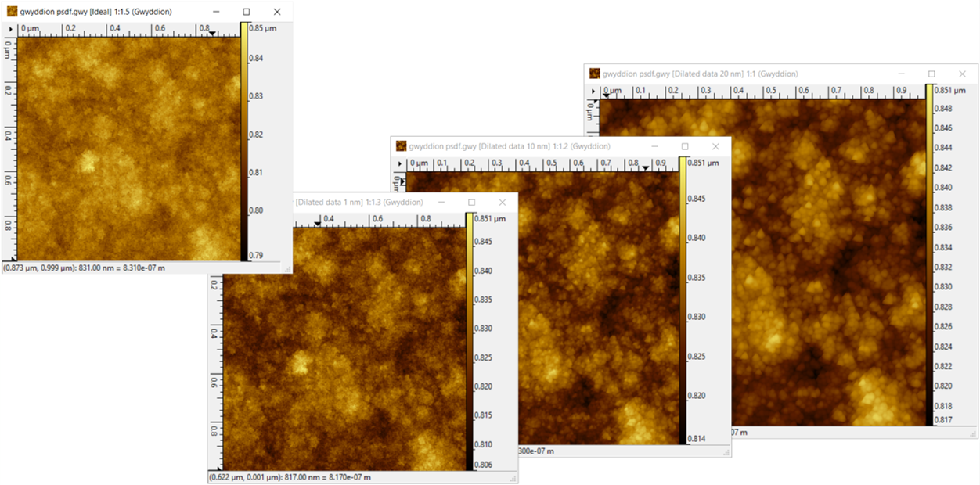Open the corner arrow menu in Dilated data 20 nm

(x=593, y=92)
